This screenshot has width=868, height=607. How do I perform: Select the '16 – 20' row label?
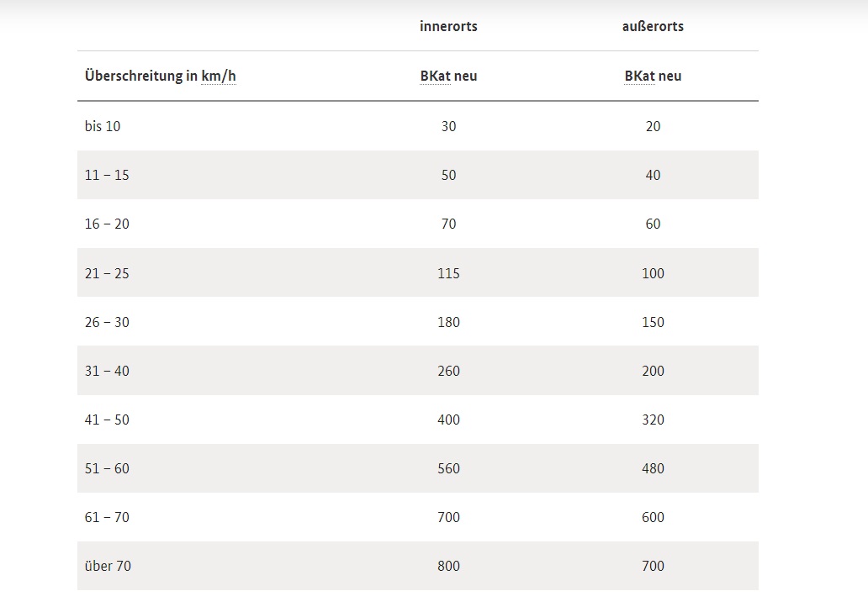[x=107, y=224]
